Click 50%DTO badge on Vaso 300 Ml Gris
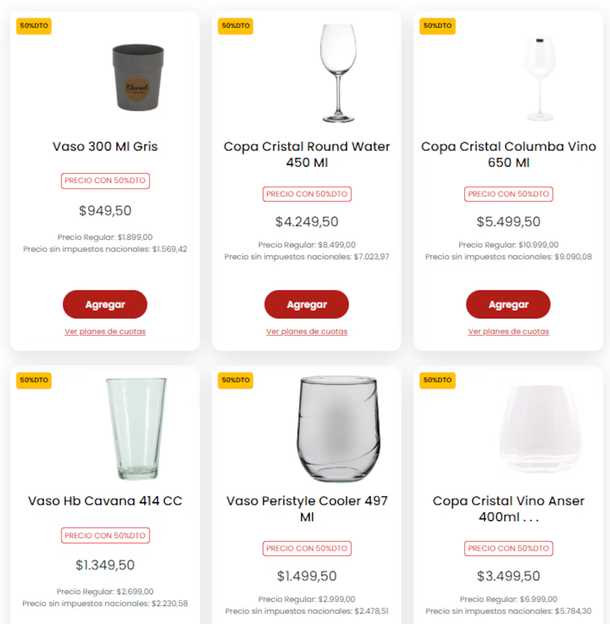Image resolution: width=610 pixels, height=624 pixels. pos(33,25)
